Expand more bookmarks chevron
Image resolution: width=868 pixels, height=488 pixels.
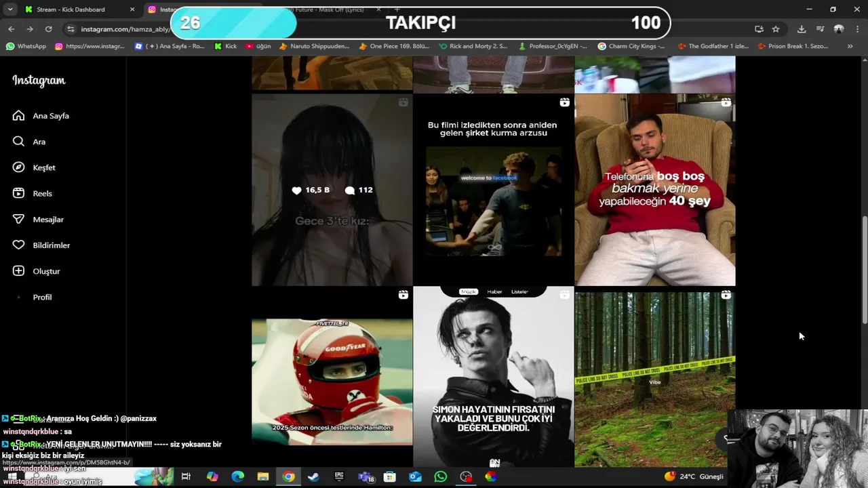(850, 46)
